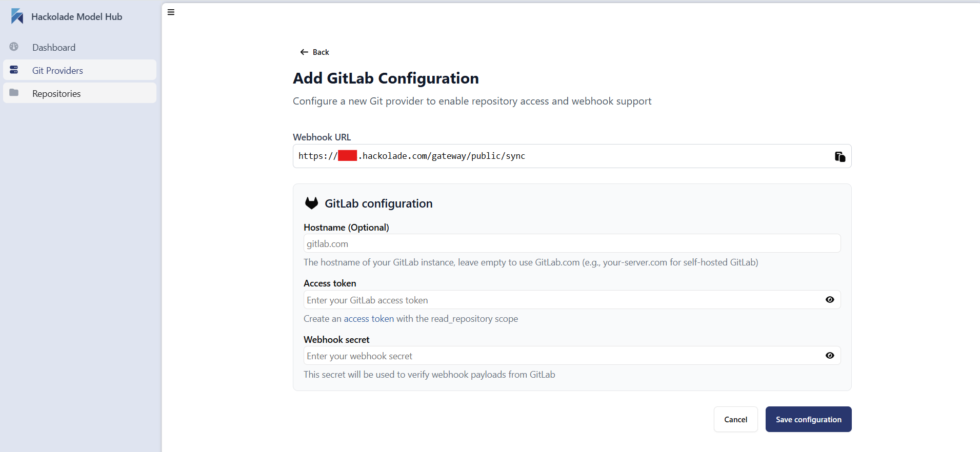Show the entered GitLab access token

(x=829, y=299)
